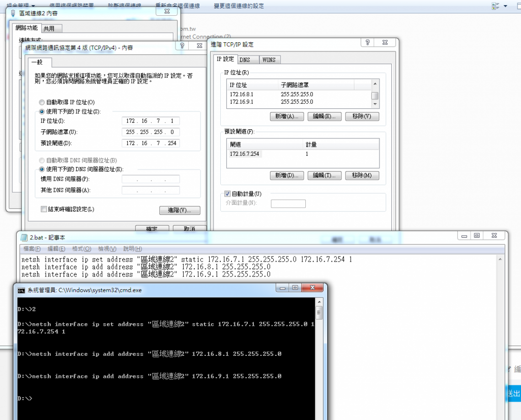Minimize the cmd.exe window
Image resolution: width=521 pixels, height=420 pixels.
point(282,288)
